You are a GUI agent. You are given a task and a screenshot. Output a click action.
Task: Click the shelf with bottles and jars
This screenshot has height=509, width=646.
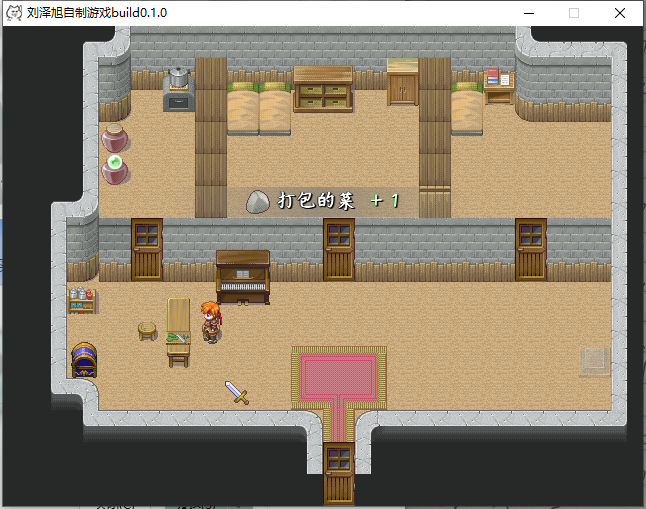click(82, 300)
